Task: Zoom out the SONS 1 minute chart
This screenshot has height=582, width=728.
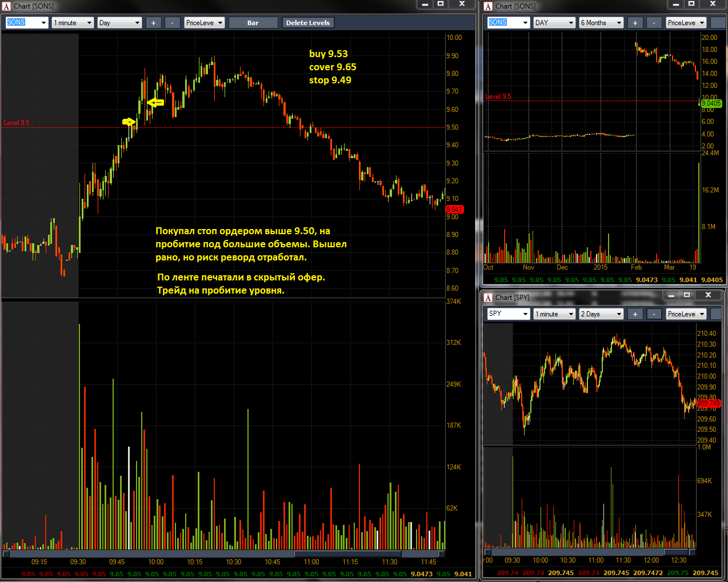Action: [x=172, y=23]
